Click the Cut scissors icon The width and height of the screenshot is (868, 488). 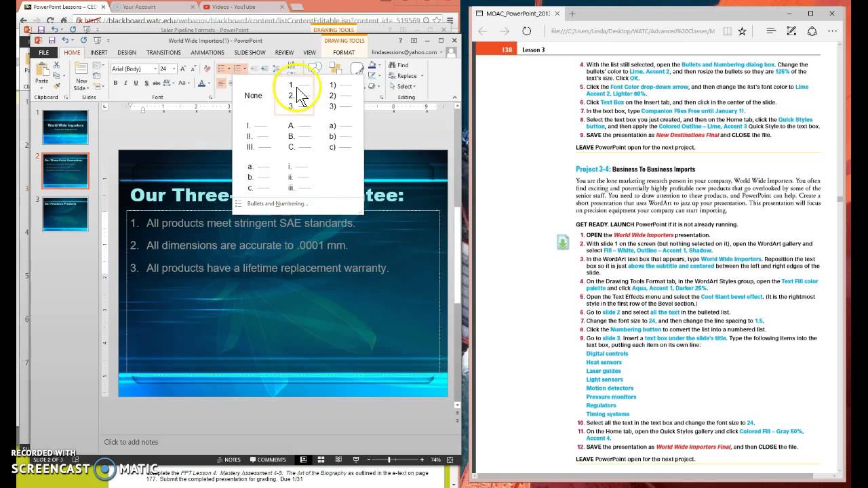(56, 65)
